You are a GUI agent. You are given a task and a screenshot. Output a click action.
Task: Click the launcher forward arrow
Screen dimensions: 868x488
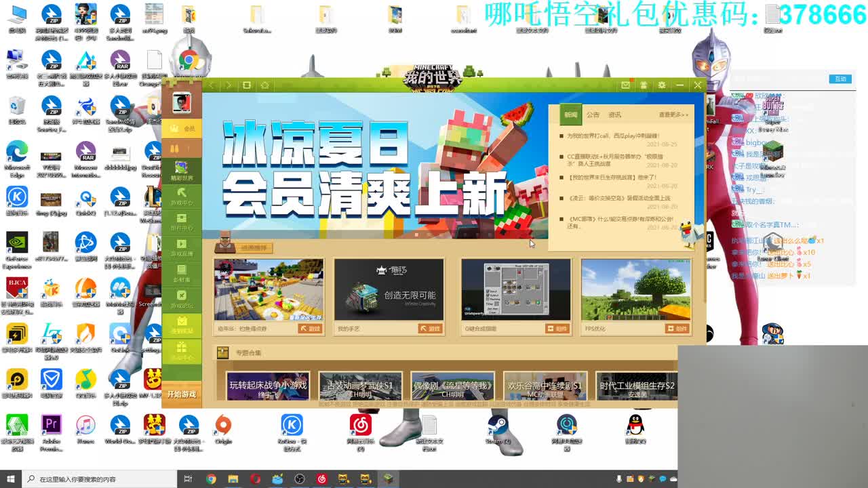click(x=228, y=85)
